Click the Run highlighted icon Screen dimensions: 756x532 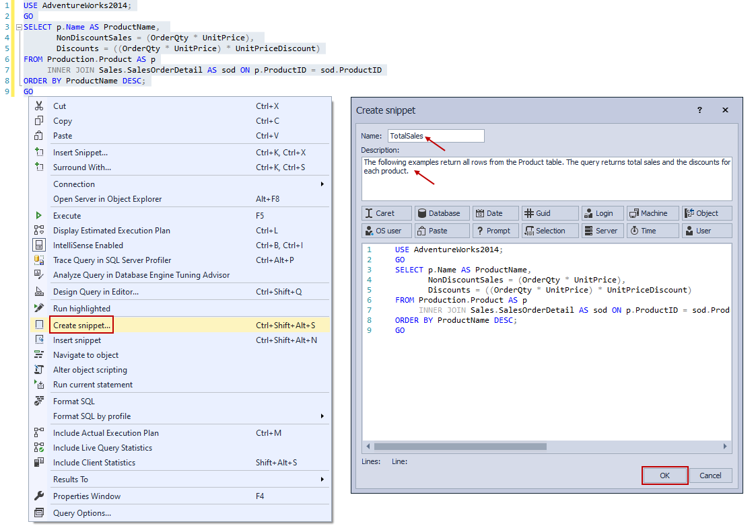point(39,309)
